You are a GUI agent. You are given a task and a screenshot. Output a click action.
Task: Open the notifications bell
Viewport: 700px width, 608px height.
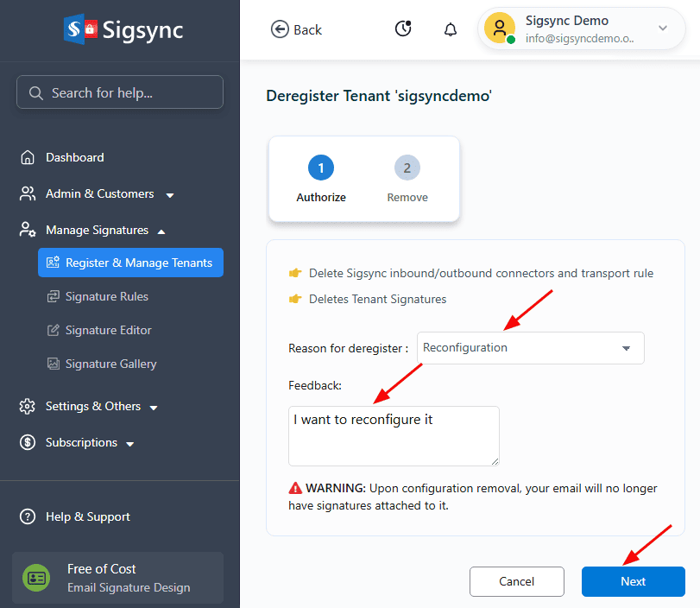point(451,29)
